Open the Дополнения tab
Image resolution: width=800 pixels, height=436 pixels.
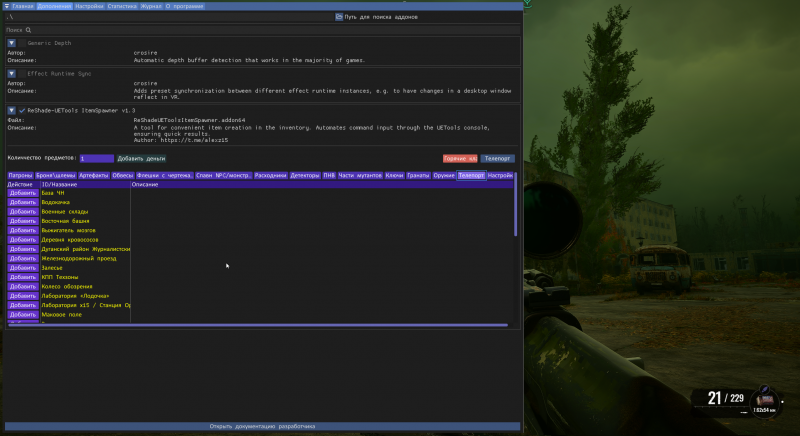(54, 6)
